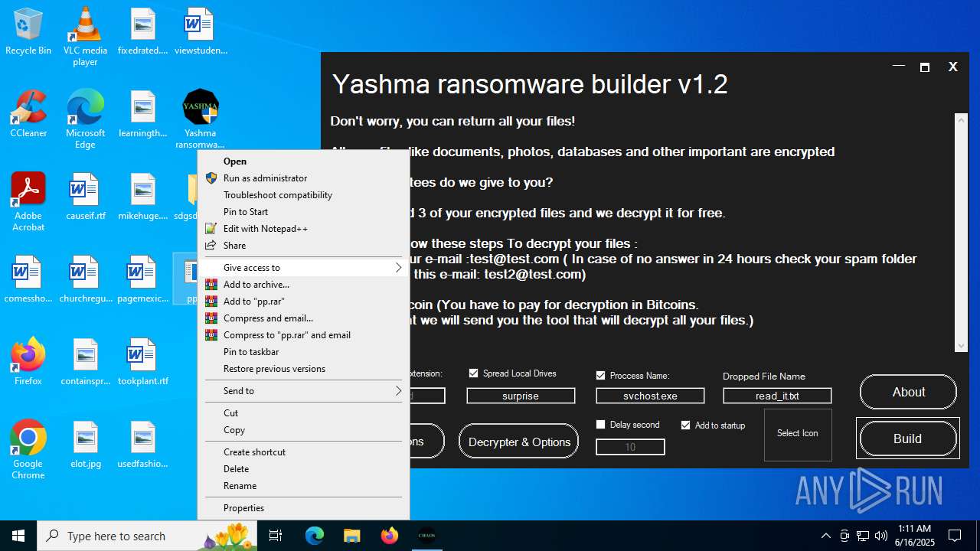Select Create shortcut menu entry
The image size is (980, 551).
click(x=303, y=452)
